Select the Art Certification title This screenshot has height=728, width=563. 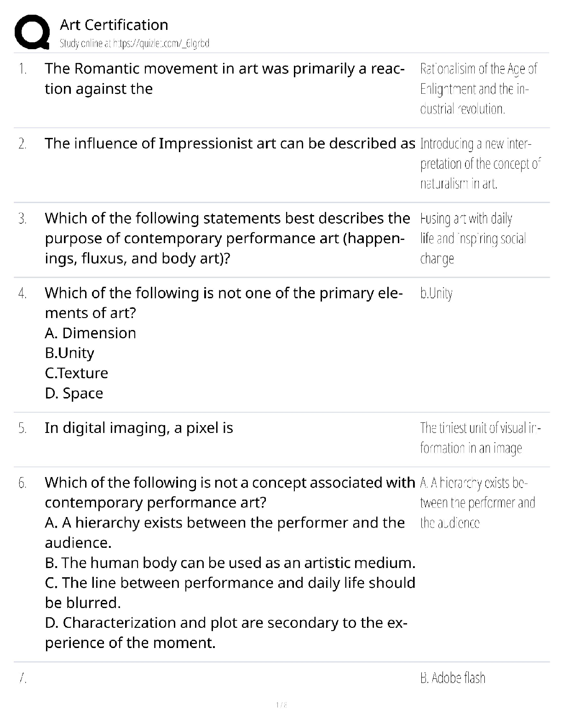pos(114,25)
